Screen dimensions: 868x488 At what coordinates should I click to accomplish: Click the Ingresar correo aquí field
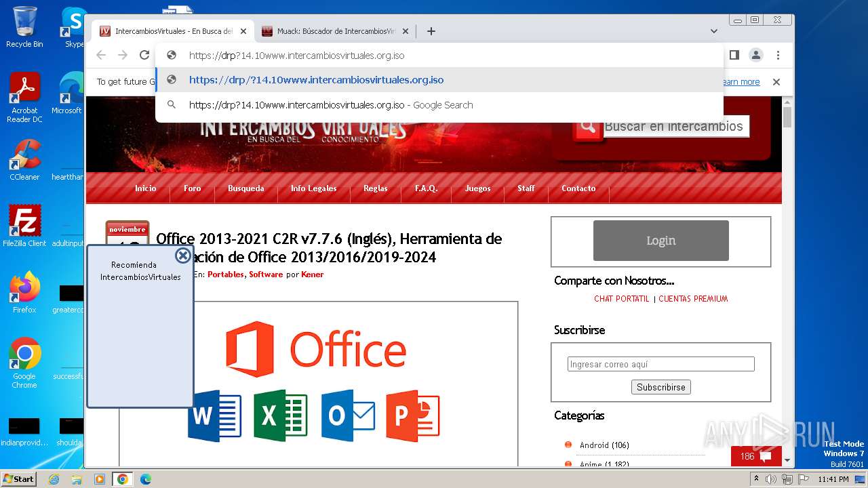661,364
